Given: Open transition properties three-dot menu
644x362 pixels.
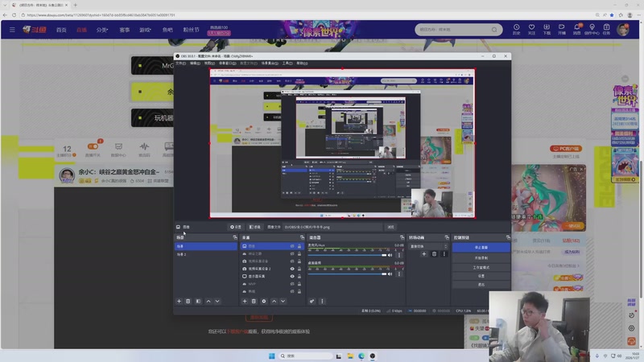Looking at the screenshot, I should pyautogui.click(x=444, y=254).
